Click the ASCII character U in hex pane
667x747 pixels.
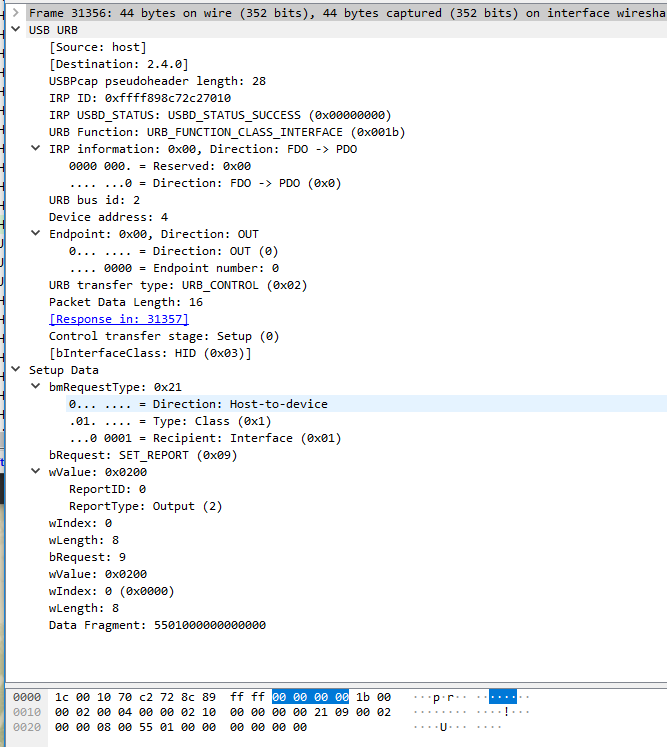[x=443, y=727]
